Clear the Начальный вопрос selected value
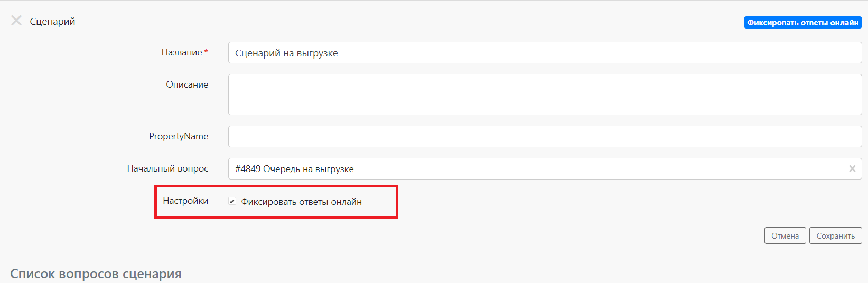 click(852, 169)
